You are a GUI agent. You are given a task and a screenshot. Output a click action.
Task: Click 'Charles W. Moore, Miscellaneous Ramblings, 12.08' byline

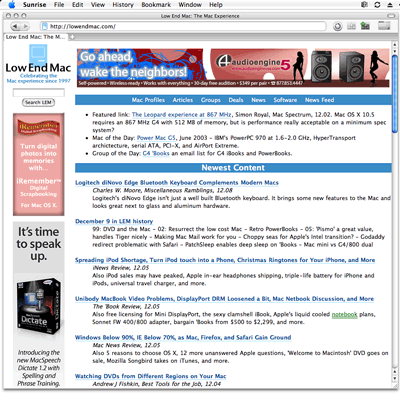click(x=163, y=190)
